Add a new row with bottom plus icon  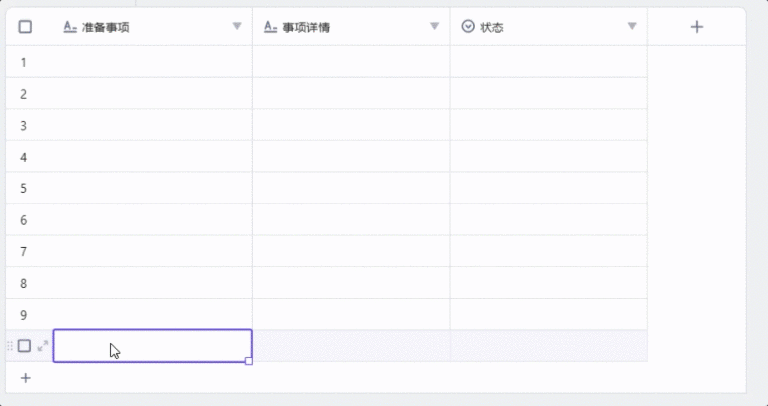26,378
